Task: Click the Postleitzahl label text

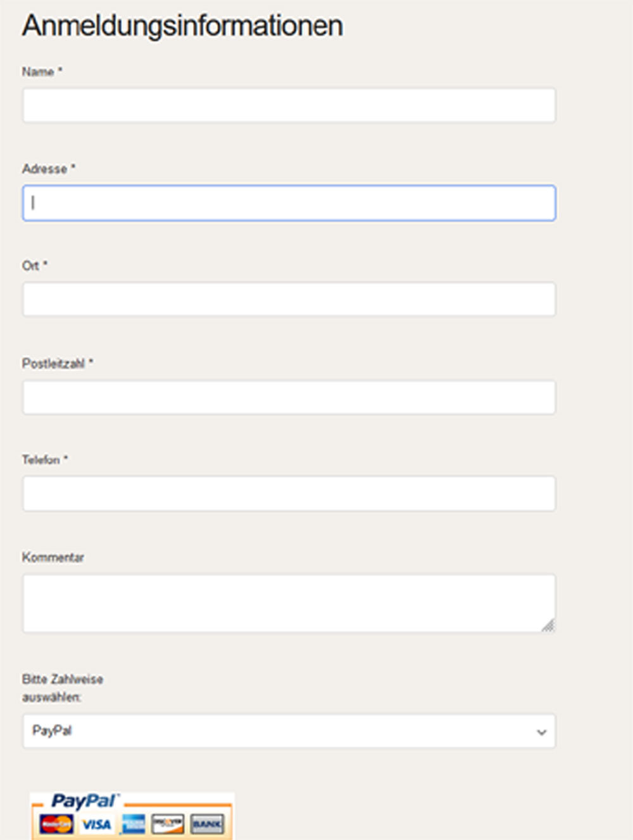Action: [x=53, y=364]
